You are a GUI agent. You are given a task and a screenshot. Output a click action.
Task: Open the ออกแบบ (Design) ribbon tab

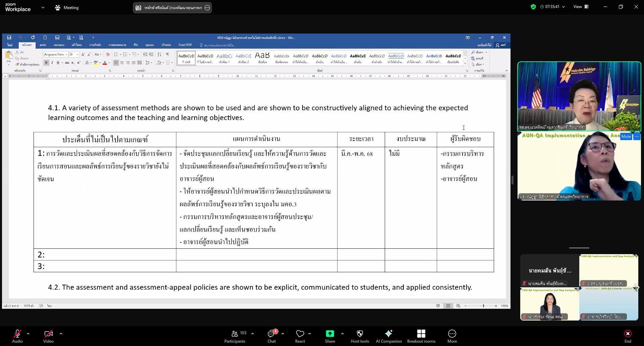59,45
